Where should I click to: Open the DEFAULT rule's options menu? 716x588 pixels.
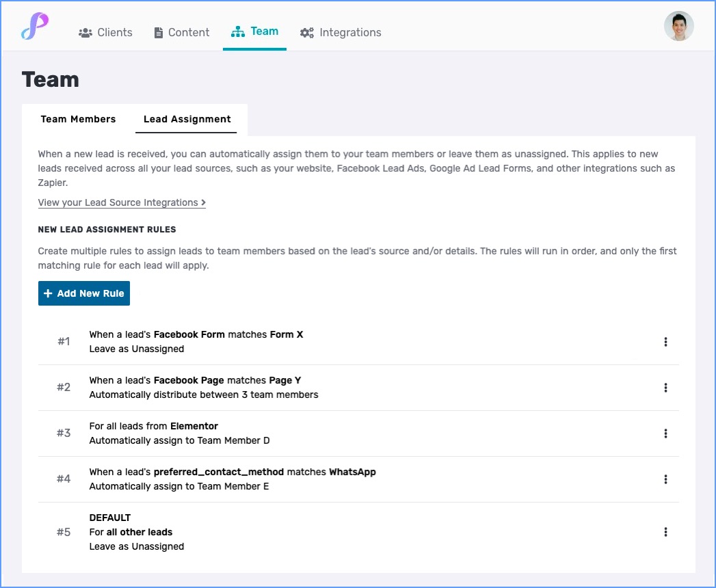click(665, 532)
